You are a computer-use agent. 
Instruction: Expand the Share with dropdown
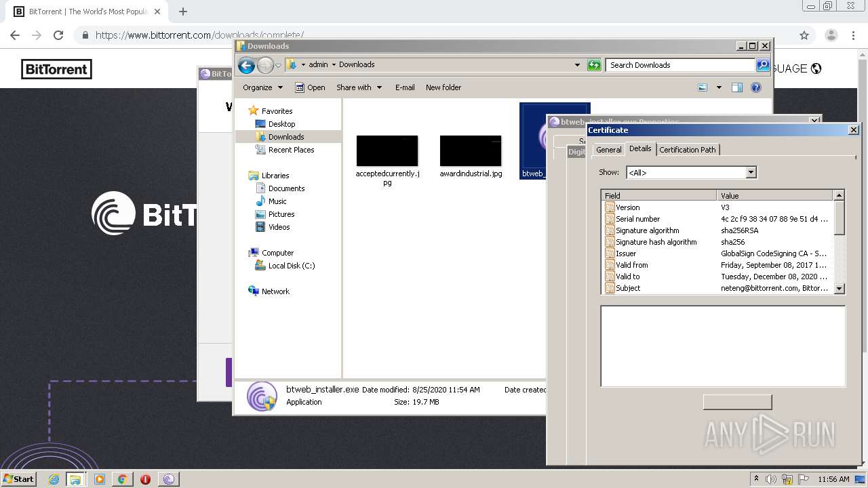point(359,87)
